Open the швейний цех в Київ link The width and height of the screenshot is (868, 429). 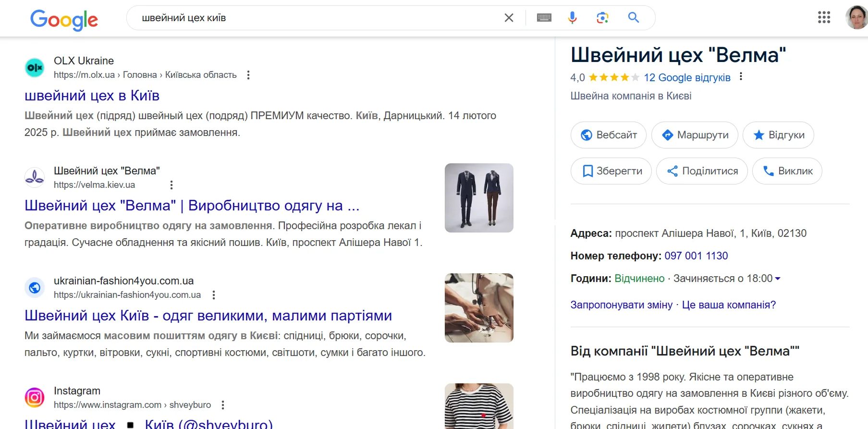[x=92, y=96]
